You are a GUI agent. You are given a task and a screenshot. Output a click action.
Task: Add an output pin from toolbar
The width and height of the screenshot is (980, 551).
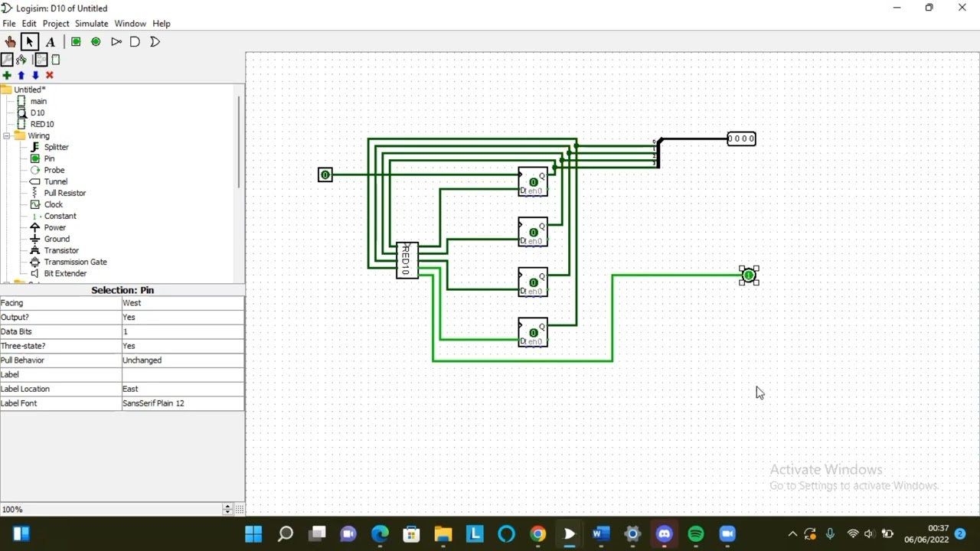96,42
